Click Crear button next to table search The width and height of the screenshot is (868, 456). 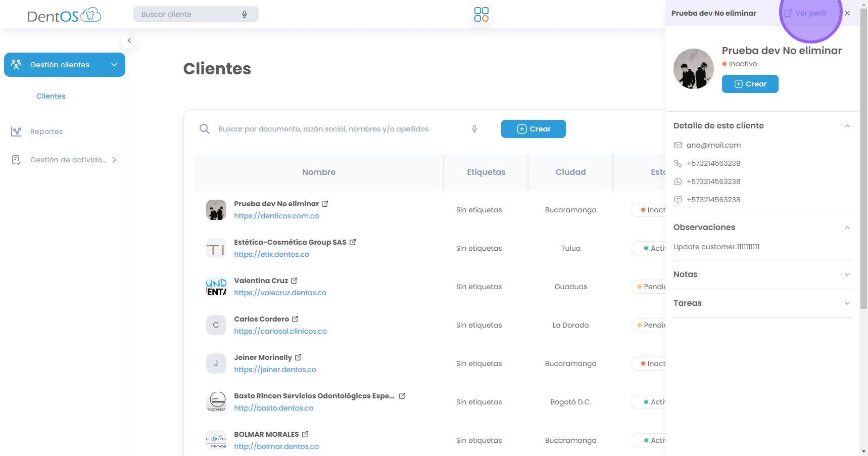(x=533, y=129)
